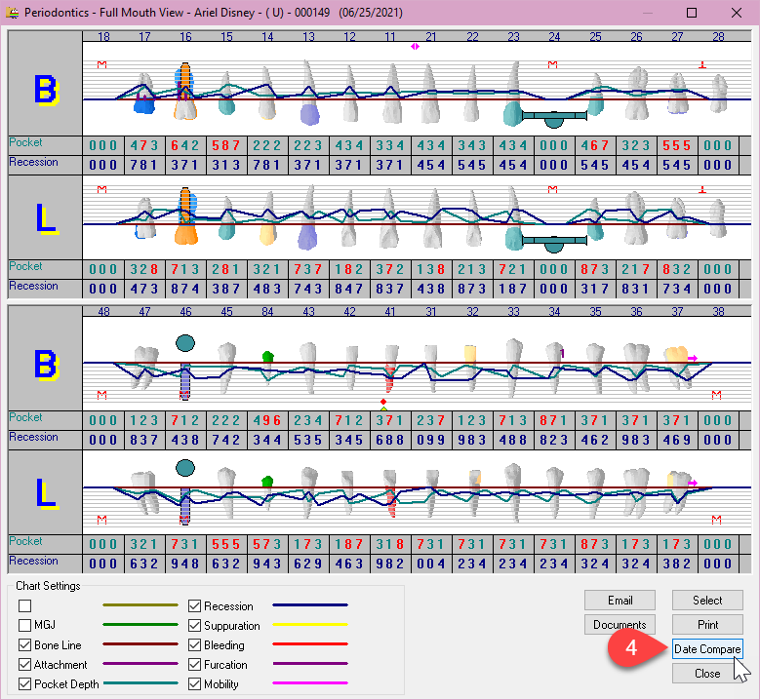Click the red M marker above tooth 24 buccal
This screenshot has height=700, width=760.
click(552, 64)
